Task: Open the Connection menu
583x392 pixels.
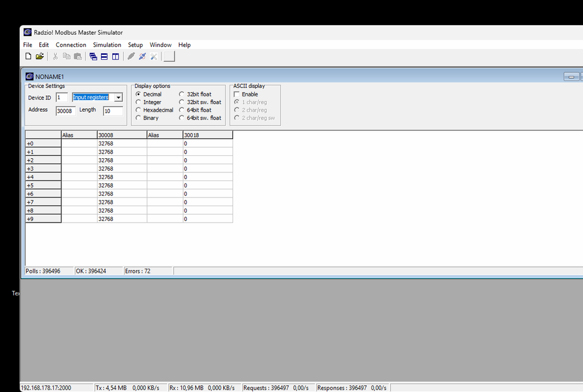Action: (71, 44)
